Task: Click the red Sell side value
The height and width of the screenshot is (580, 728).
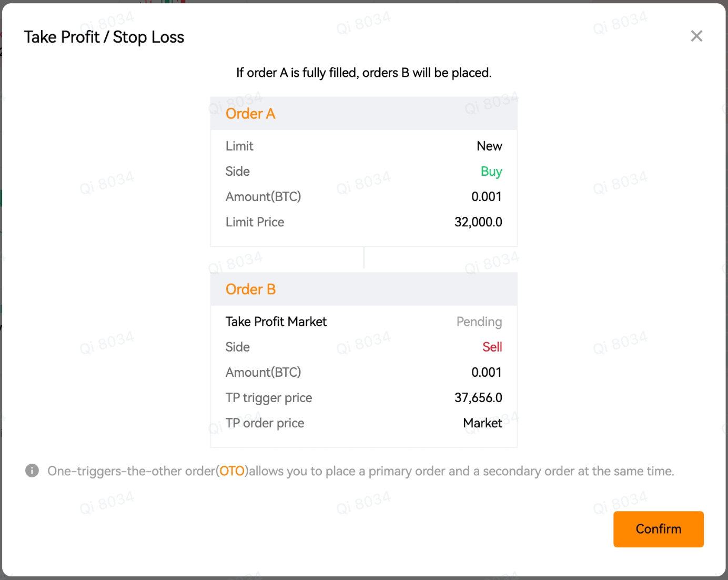Action: (x=492, y=347)
